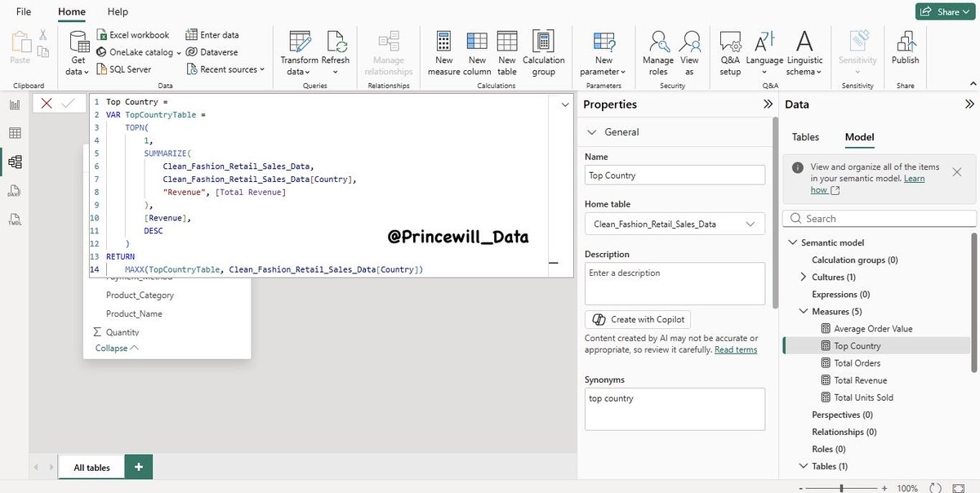The height and width of the screenshot is (493, 980).
Task: Collapse the Tables (1) node
Action: (804, 466)
